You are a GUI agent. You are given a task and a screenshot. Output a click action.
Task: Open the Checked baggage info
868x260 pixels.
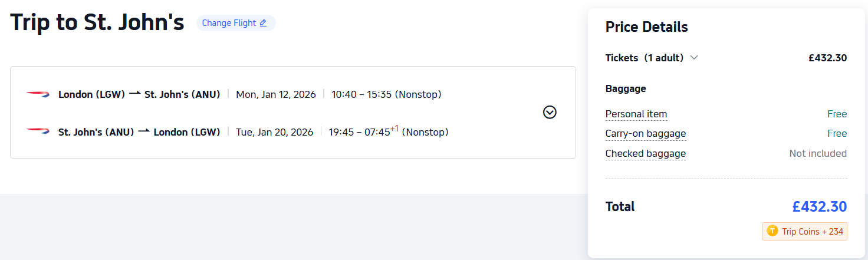(646, 154)
